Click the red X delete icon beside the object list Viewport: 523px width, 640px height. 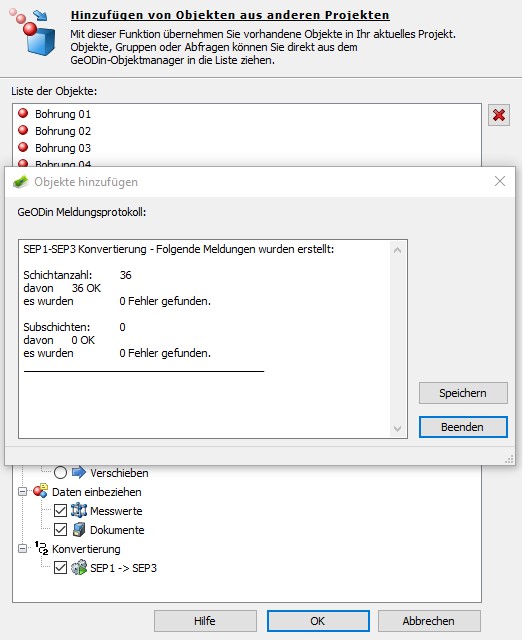pos(499,115)
